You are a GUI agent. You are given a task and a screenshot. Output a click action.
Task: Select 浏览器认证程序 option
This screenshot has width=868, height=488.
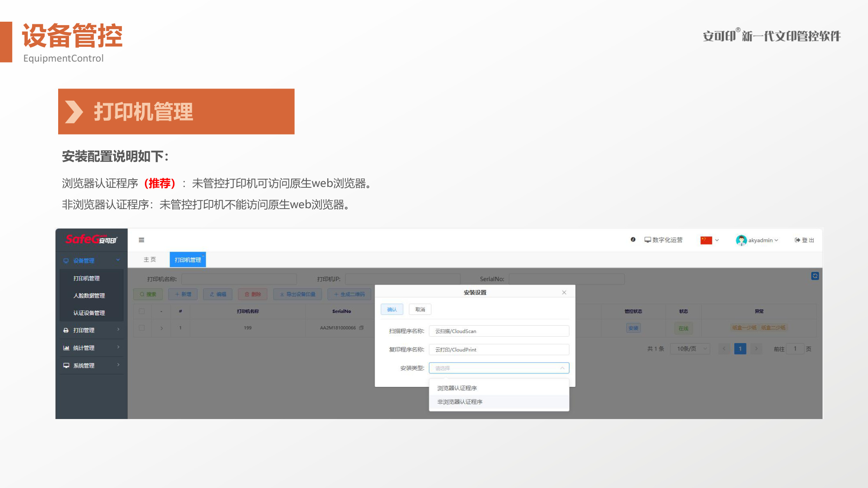point(499,388)
